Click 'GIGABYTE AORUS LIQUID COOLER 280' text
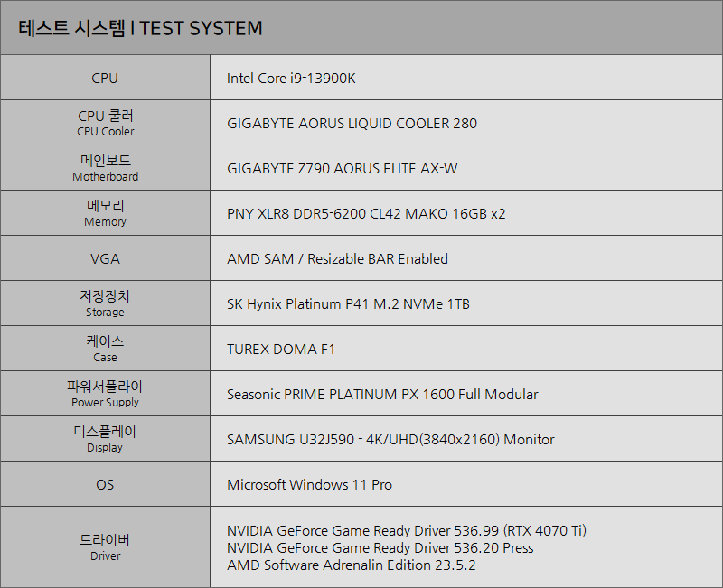Viewport: 723px width, 588px height. pos(352,124)
